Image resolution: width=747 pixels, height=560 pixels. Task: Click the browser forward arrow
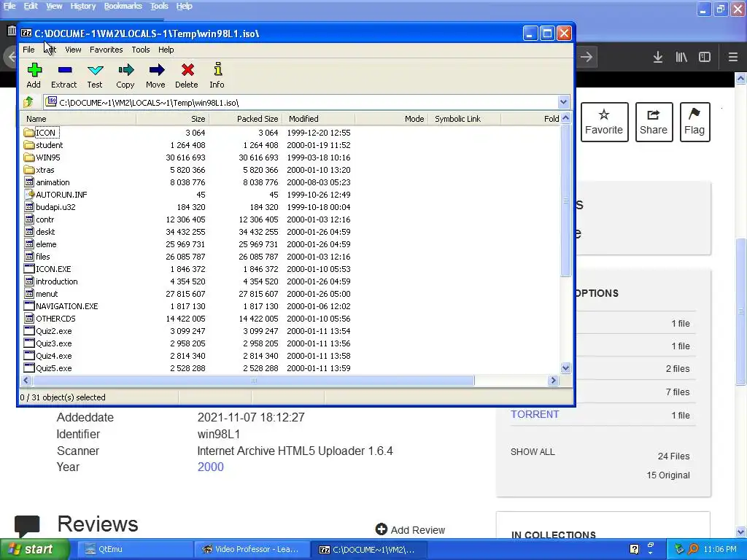click(587, 57)
